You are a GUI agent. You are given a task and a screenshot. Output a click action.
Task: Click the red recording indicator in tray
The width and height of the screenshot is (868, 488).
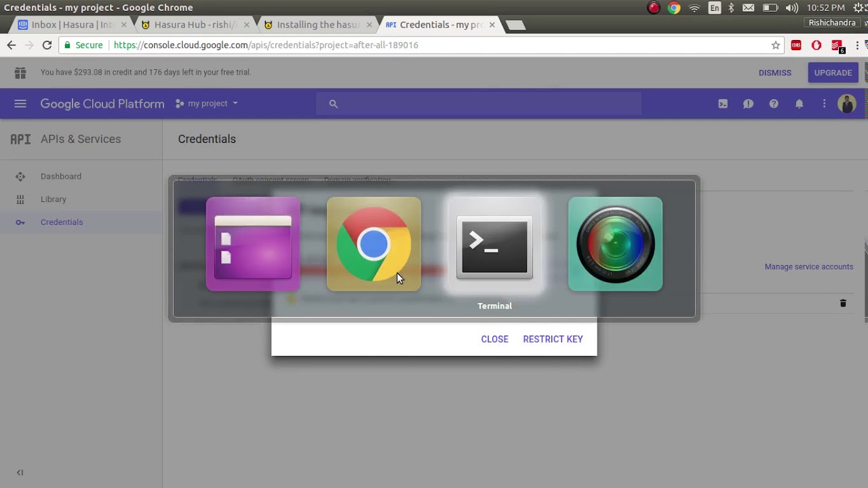click(654, 7)
